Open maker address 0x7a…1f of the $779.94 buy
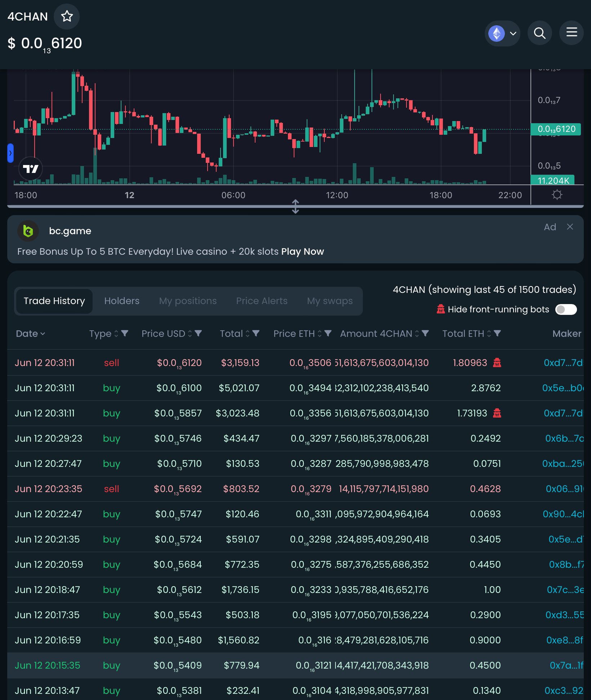This screenshot has height=700, width=591. click(566, 665)
